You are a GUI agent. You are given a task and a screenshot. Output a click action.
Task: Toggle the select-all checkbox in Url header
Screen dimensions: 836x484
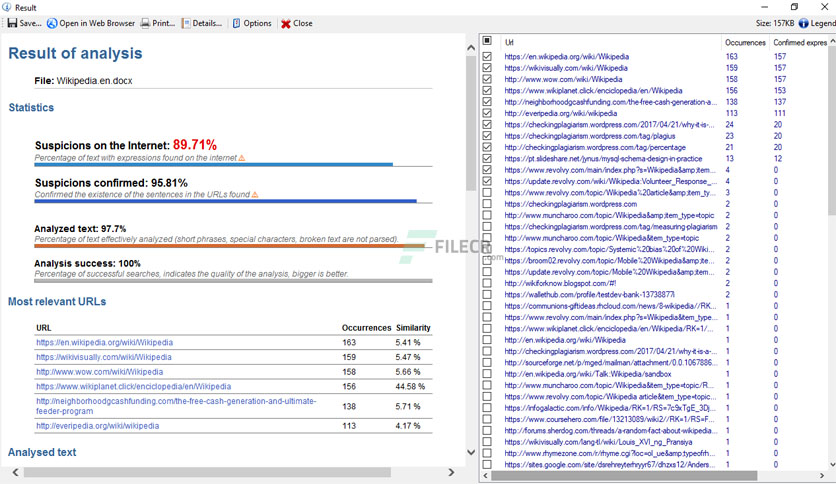point(487,41)
